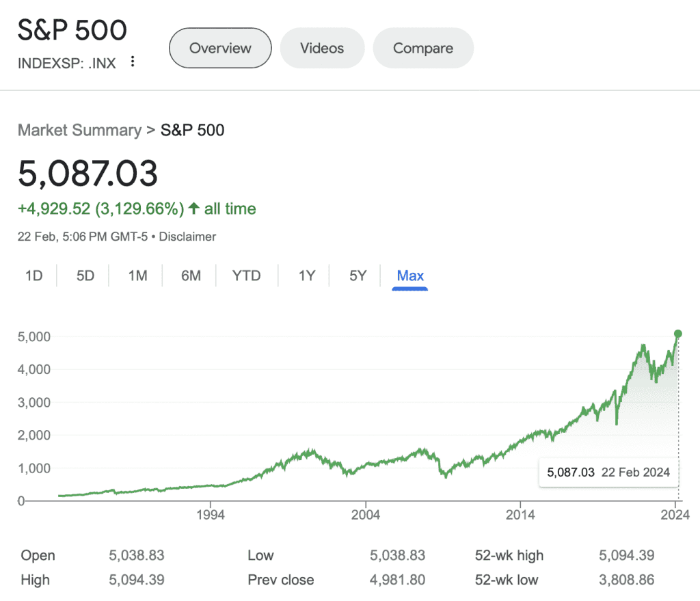
Task: Click the green endpoint dot on the chart
Action: [x=677, y=334]
